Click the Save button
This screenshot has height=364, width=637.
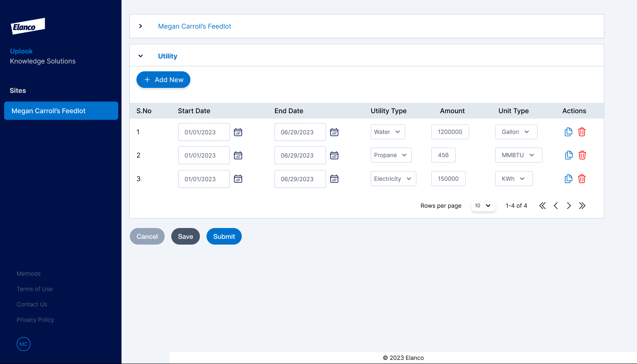click(185, 236)
